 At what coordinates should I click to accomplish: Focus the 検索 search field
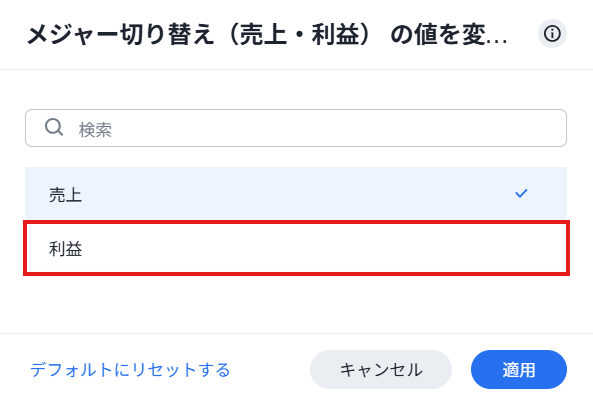coord(296,128)
